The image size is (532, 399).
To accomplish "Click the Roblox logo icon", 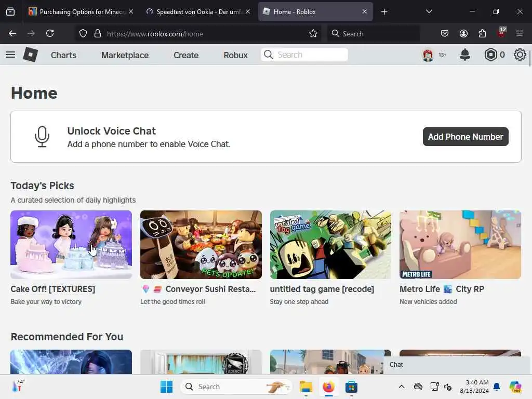I will [x=30, y=55].
